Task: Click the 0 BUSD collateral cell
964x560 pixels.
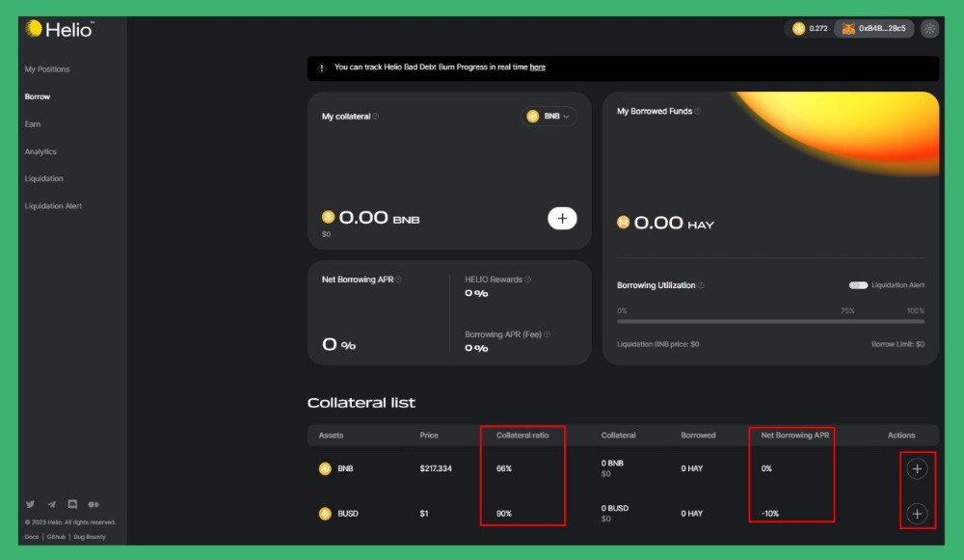Action: [615, 513]
